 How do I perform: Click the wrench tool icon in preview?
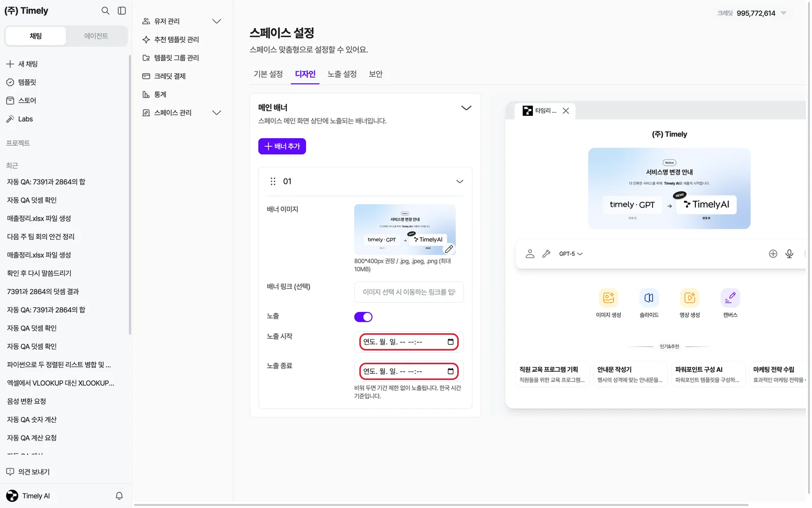[546, 253]
